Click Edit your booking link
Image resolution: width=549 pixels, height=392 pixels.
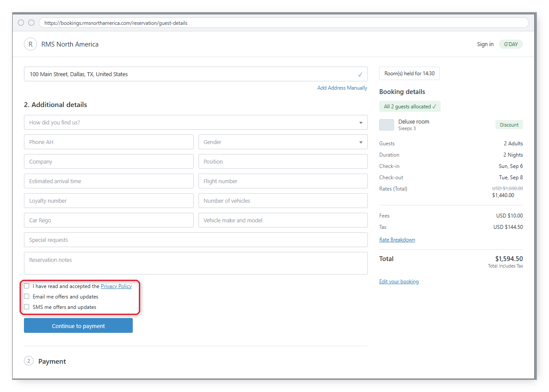coord(399,281)
